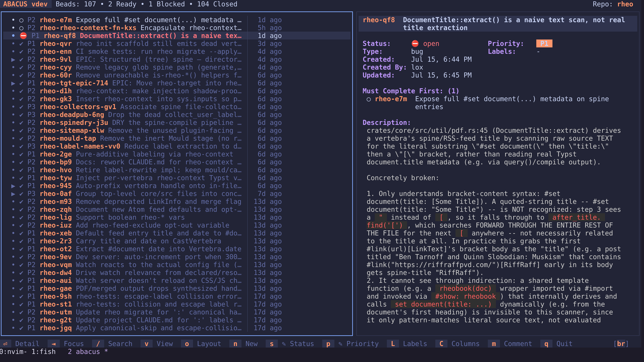Click the closed checkmark on rheo-jgq row
The height and width of the screenshot is (362, 644).
(x=22, y=328)
